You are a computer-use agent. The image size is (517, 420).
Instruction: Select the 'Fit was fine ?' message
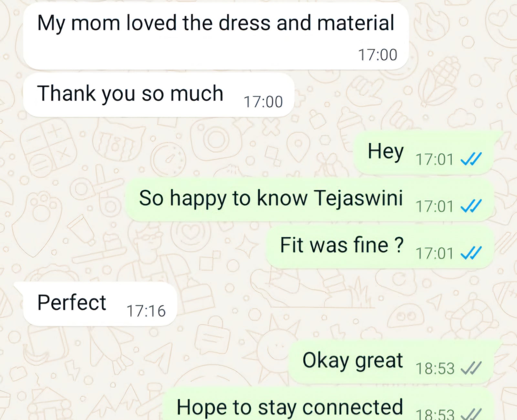(380, 246)
